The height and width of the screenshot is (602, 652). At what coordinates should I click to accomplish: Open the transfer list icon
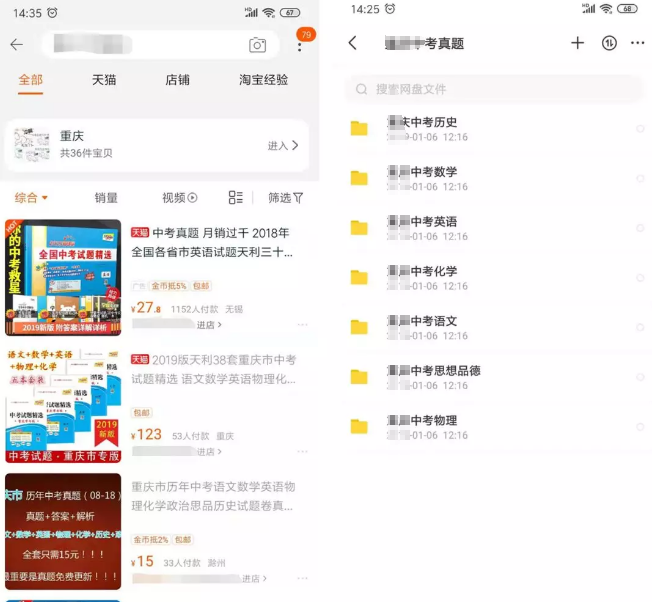[609, 42]
